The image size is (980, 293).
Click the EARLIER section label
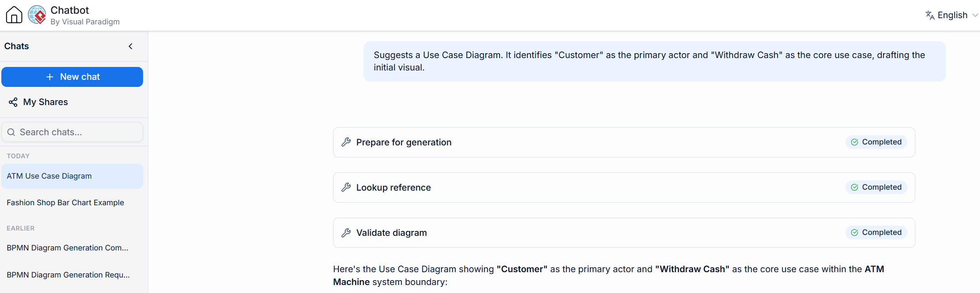coord(20,228)
